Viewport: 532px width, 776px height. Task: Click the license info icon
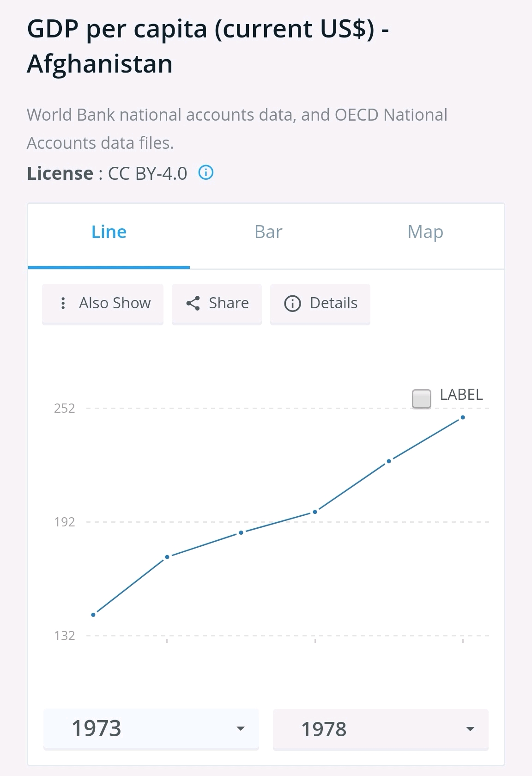[x=206, y=173]
